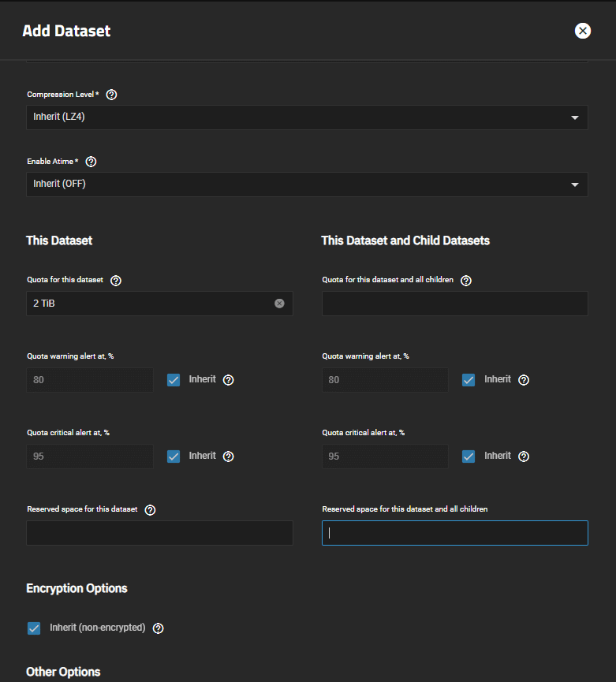The height and width of the screenshot is (682, 616).
Task: Clear the 2 TiB quota value
Action: [x=279, y=304]
